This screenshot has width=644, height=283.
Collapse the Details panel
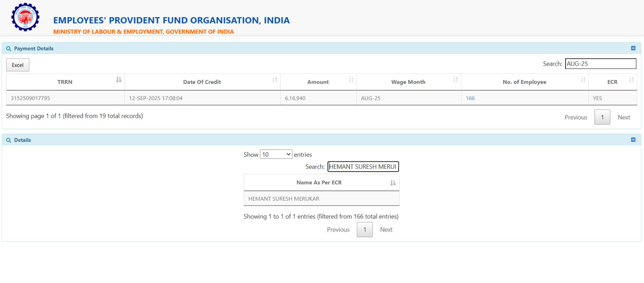633,140
